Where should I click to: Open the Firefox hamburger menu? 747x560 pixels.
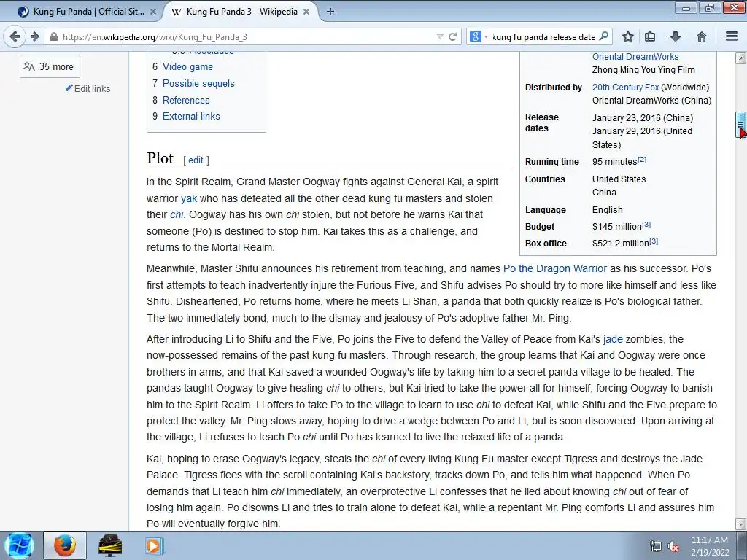732,36
